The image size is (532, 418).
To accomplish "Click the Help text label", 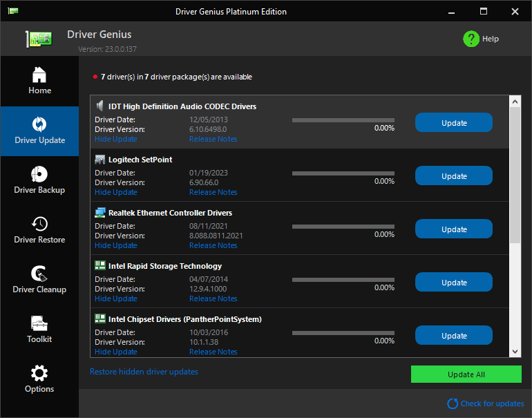I will (491, 39).
